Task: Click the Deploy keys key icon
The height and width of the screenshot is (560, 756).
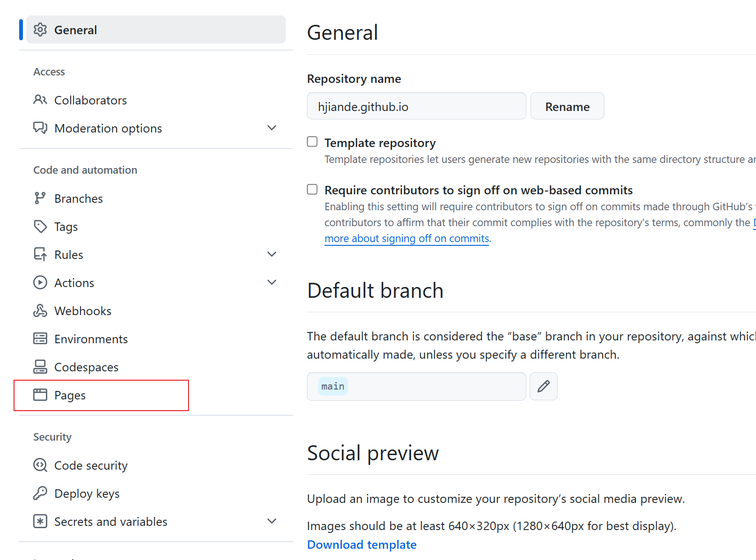Action: tap(40, 494)
